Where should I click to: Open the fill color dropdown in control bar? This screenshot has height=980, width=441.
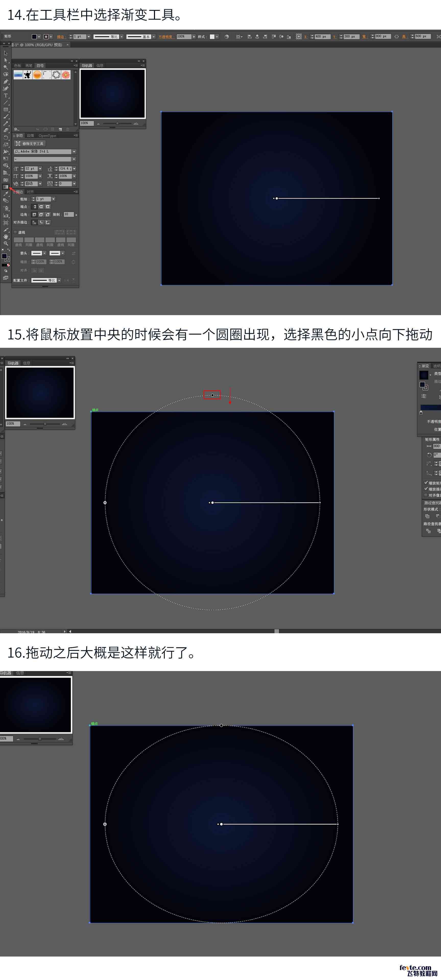point(39,37)
